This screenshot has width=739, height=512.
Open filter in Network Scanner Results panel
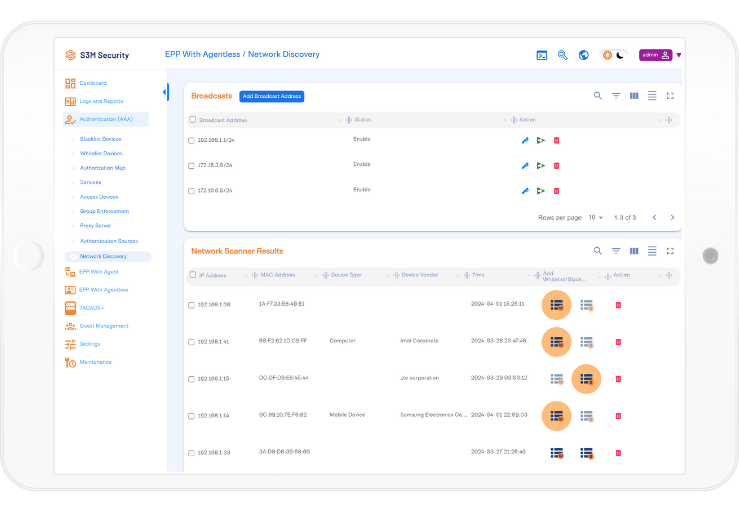(x=616, y=251)
